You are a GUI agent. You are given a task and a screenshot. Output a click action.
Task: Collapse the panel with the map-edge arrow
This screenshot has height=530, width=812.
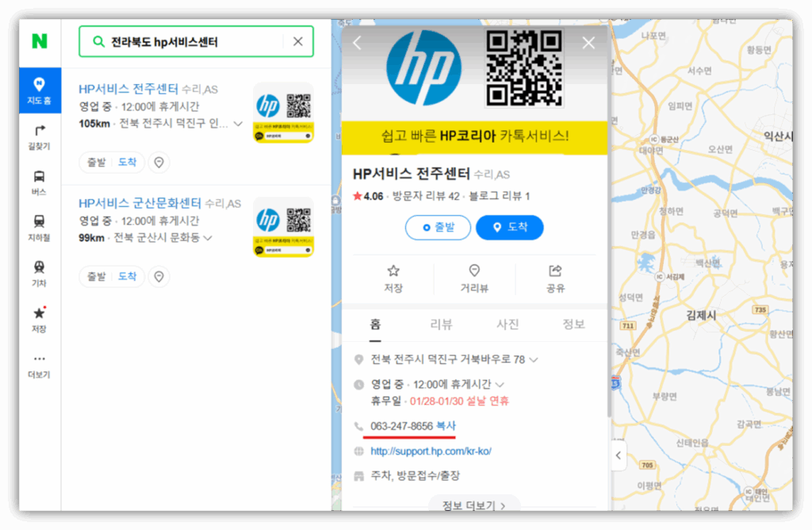(619, 455)
